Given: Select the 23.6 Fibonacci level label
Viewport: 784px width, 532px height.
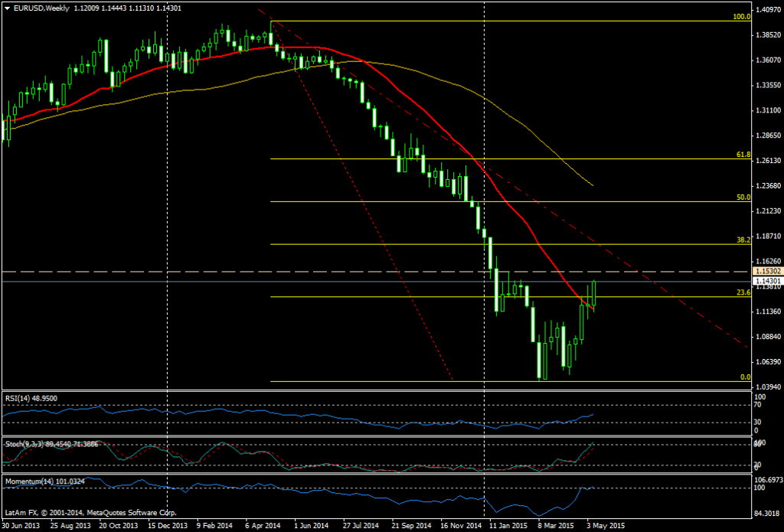Looking at the screenshot, I should (742, 293).
